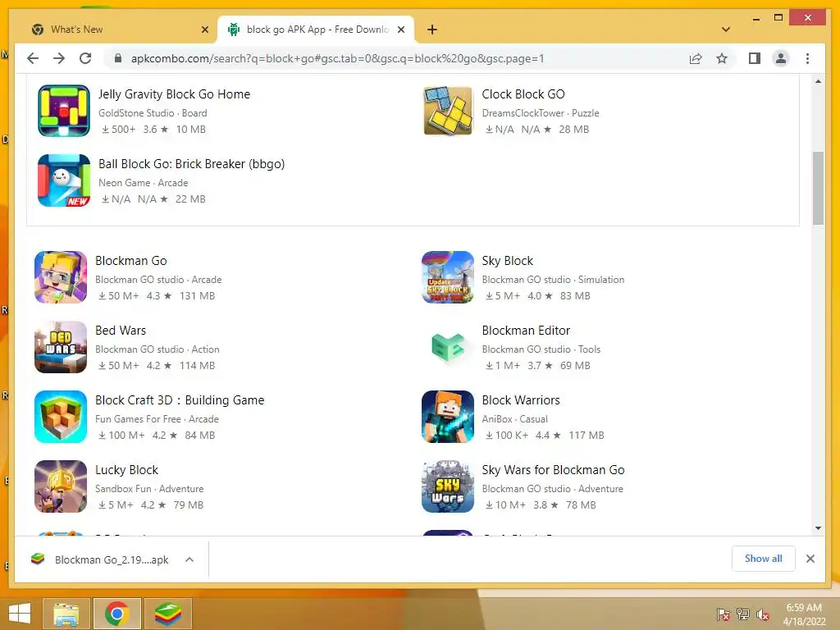Open the Block Craft 3D app icon
Image resolution: width=840 pixels, height=630 pixels.
61,417
